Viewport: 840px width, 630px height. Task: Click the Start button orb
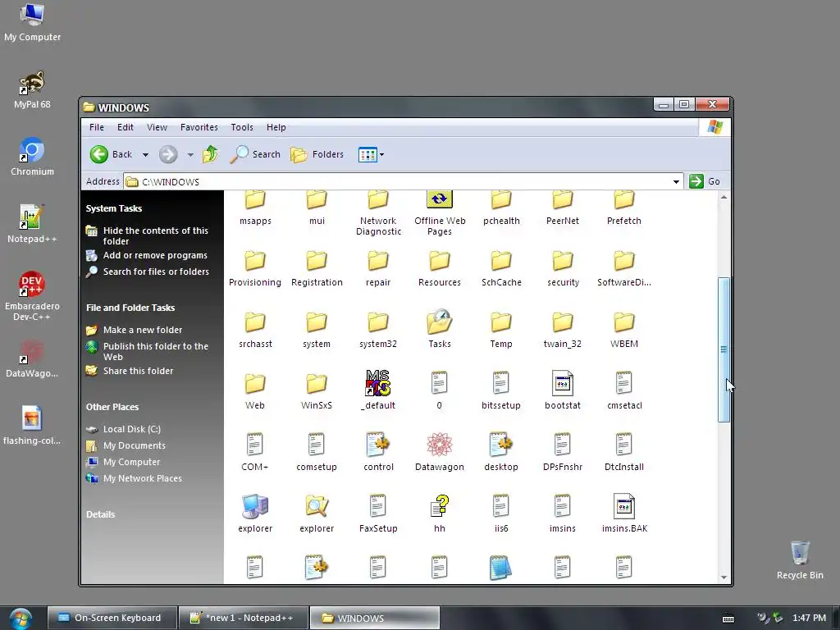tap(21, 619)
